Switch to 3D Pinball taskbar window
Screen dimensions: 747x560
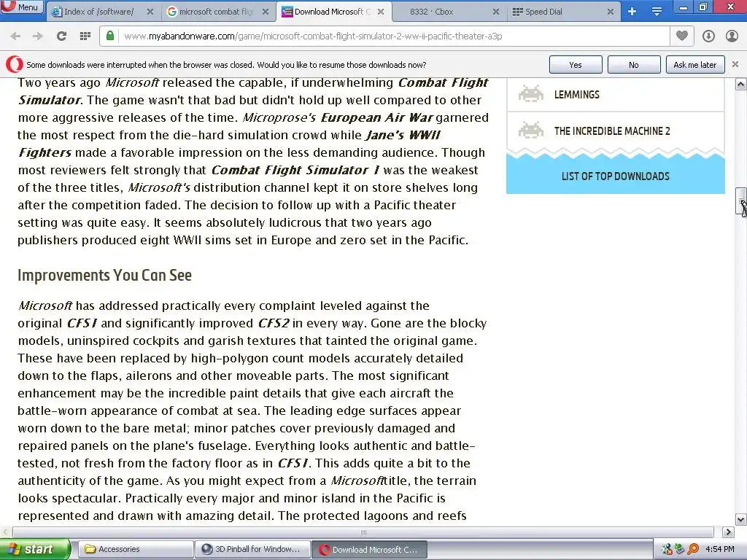(252, 549)
